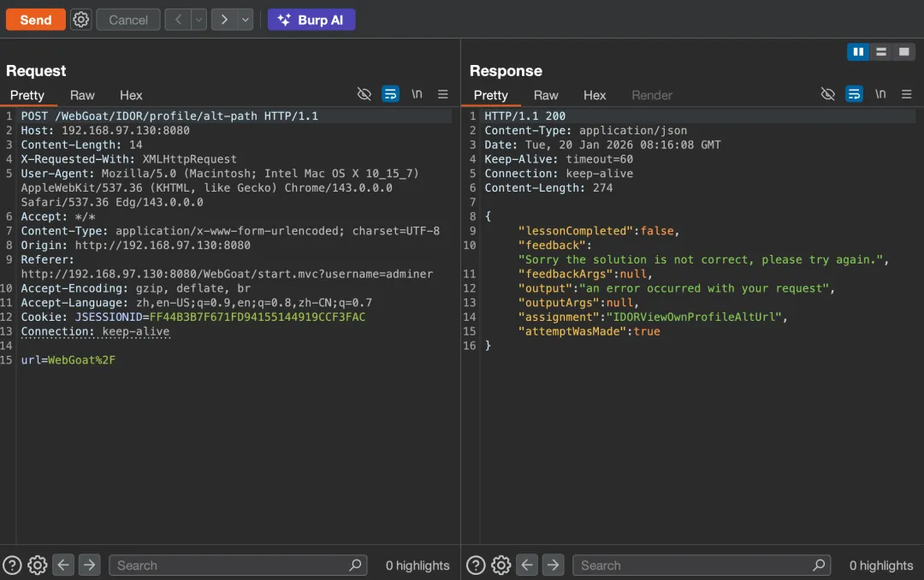The width and height of the screenshot is (924, 580).
Task: Switch to Response Raw tab
Action: 546,95
